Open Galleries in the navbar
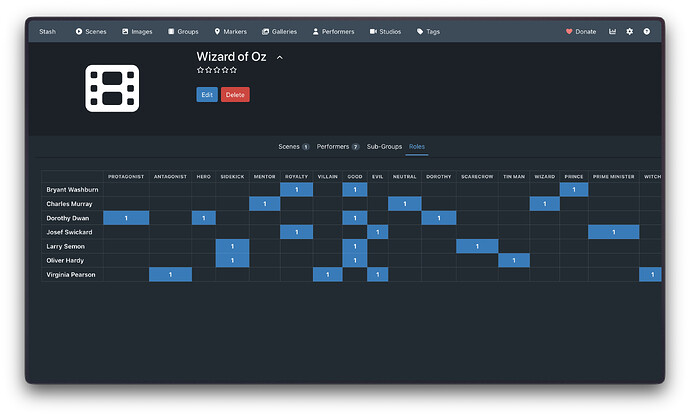 point(279,32)
